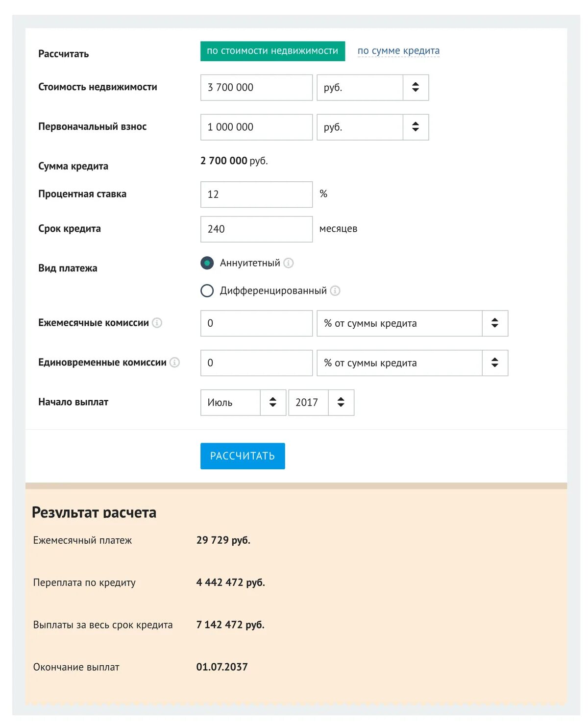Click the РАССЧИТАТЬ button
The height and width of the screenshot is (726, 588).
pyautogui.click(x=243, y=456)
